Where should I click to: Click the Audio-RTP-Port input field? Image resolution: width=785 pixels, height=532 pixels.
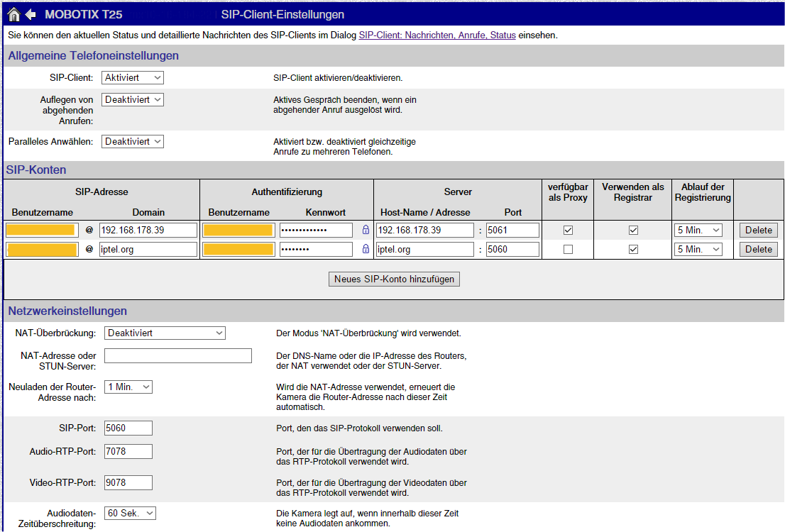tap(128, 451)
